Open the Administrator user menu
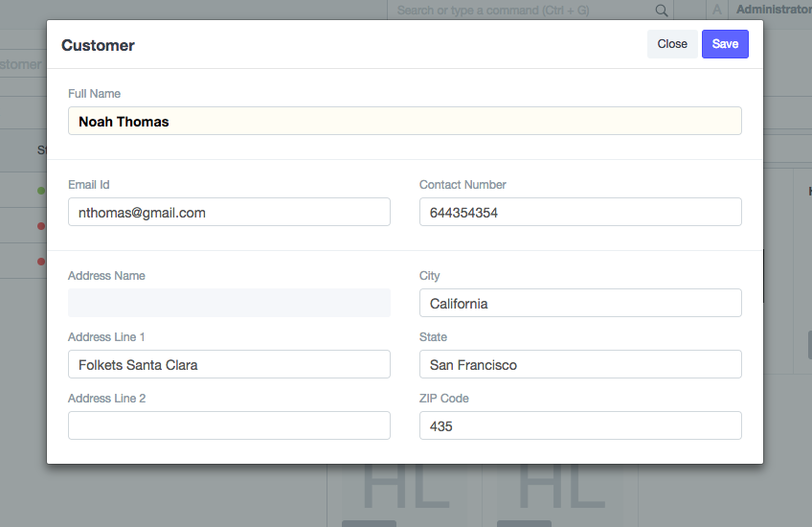The image size is (812, 527). point(772,10)
